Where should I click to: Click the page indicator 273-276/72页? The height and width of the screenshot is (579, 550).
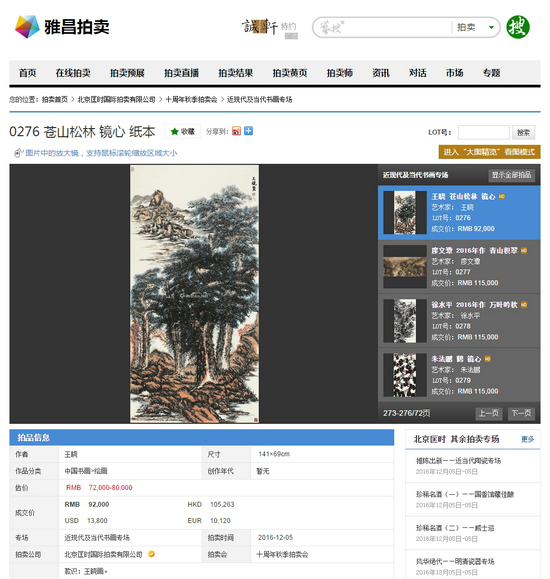click(x=406, y=413)
